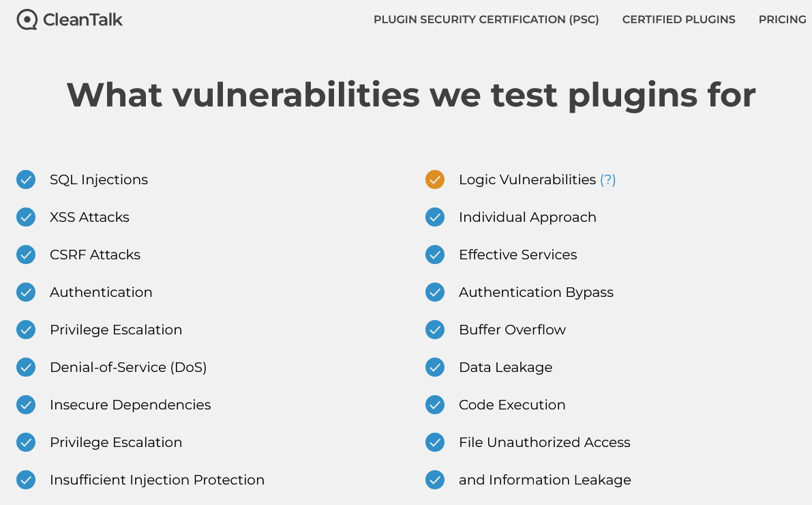
Task: Click the check icon next to Data Leakage
Action: [x=435, y=367]
